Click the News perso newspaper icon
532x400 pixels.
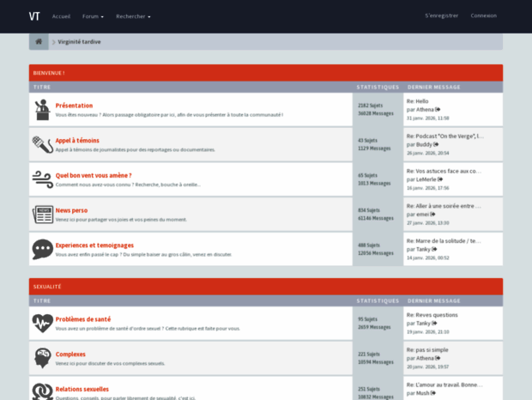[42, 215]
